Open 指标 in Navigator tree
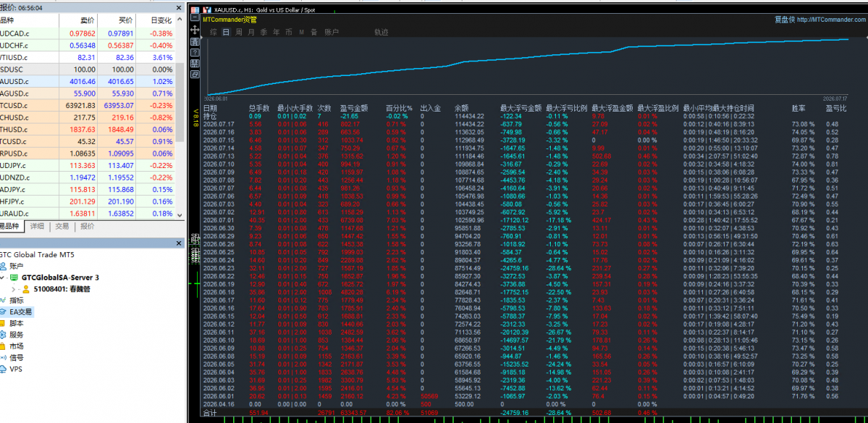 pos(16,300)
